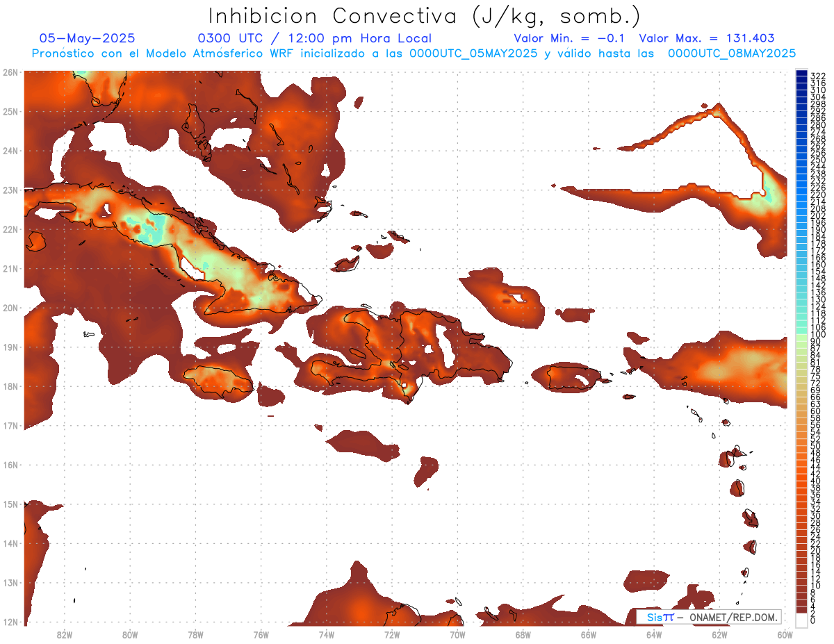Click the 'Pronóstico con el Modelo Atmosférico WRF' line

414,53
